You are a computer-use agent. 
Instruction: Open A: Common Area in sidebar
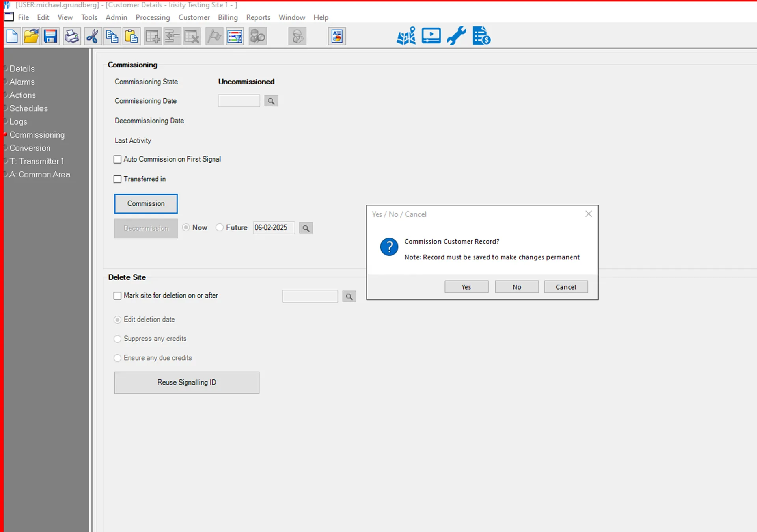[40, 174]
